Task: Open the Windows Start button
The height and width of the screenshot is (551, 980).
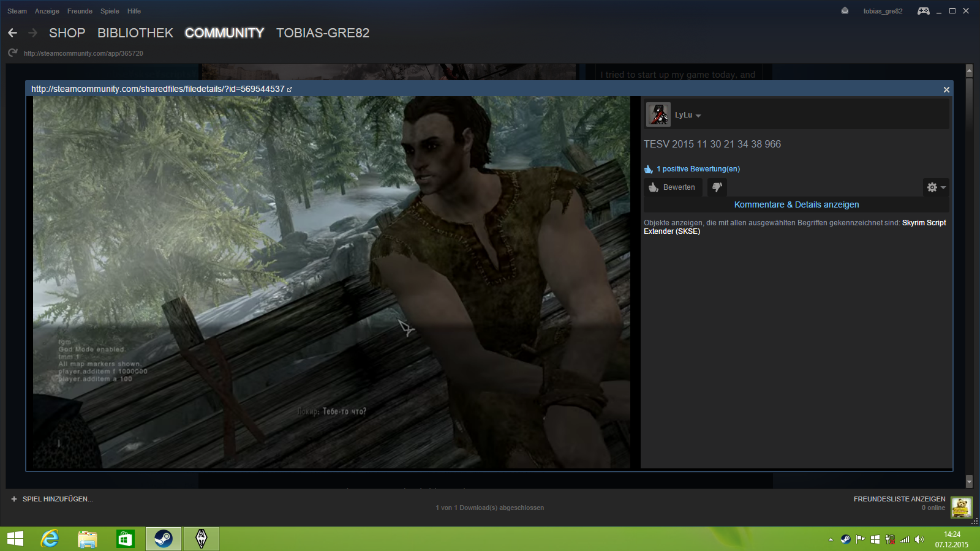Action: tap(15, 539)
